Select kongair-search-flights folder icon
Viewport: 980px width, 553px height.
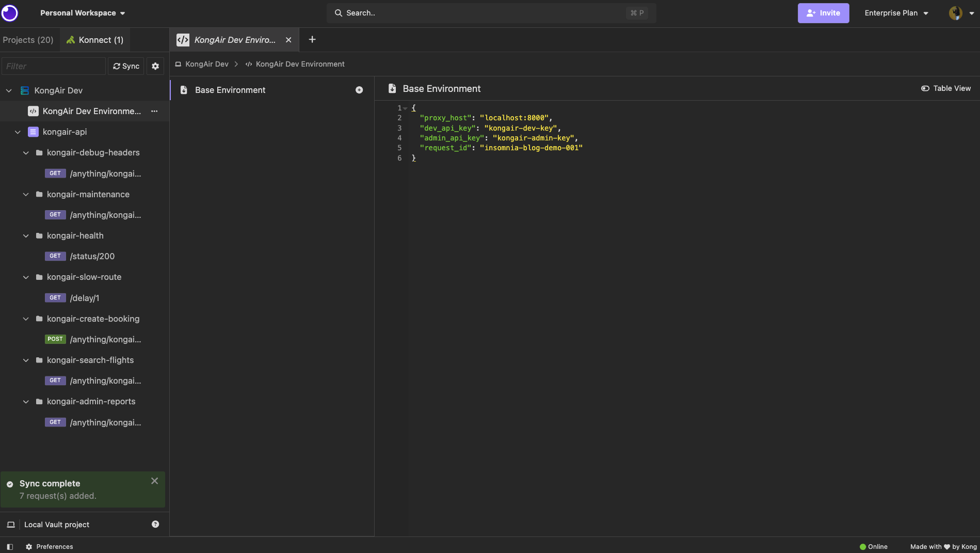(39, 360)
